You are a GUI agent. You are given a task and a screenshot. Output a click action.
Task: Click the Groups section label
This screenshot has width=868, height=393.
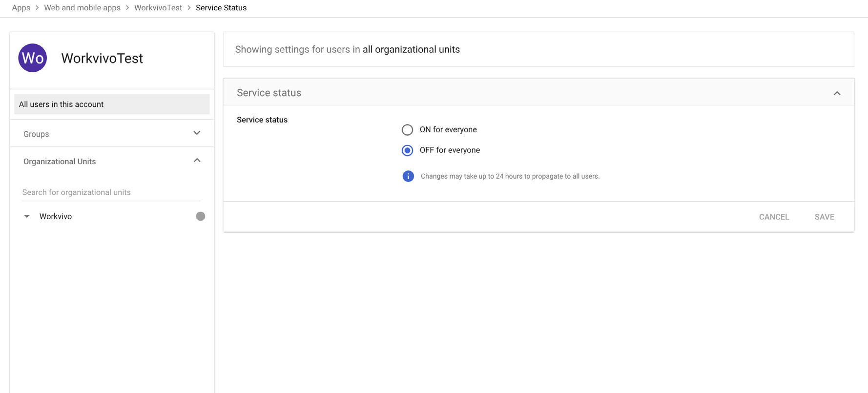(x=36, y=134)
